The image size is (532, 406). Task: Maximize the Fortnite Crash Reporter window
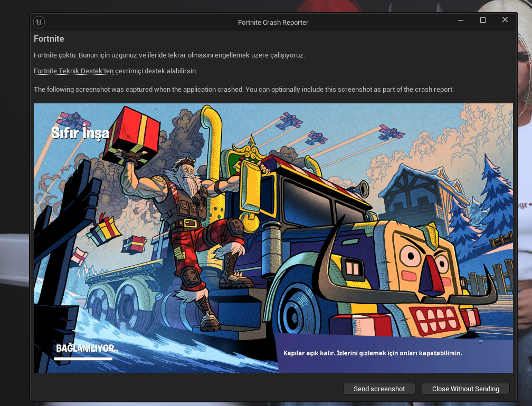pyautogui.click(x=483, y=20)
